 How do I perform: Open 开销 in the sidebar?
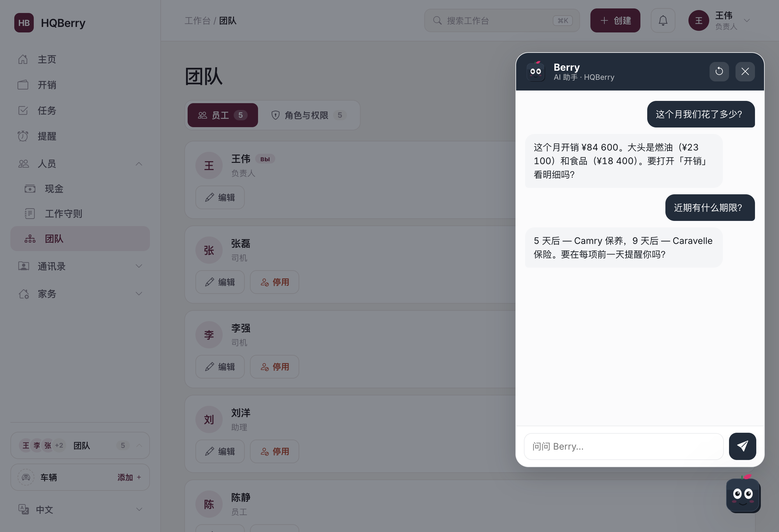tap(80, 85)
